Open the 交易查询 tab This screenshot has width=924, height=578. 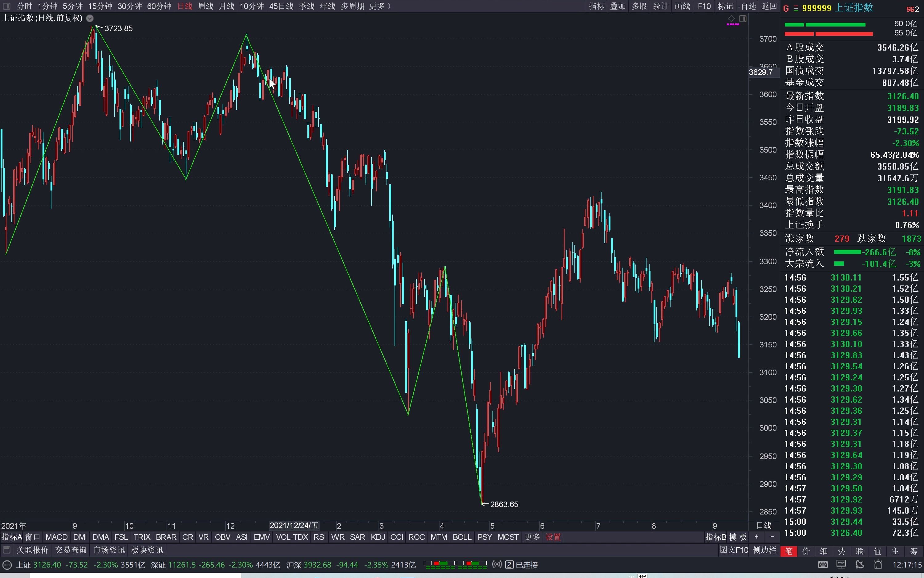click(x=71, y=550)
